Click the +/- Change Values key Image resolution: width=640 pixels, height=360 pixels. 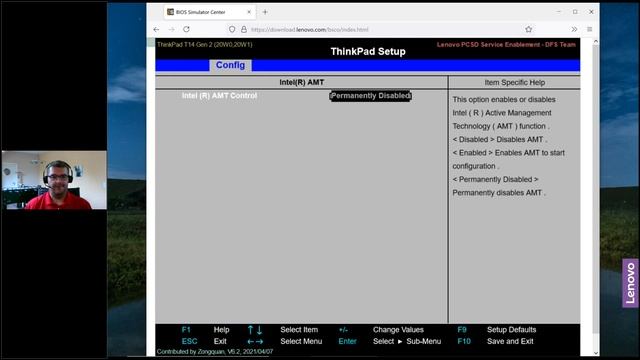343,330
